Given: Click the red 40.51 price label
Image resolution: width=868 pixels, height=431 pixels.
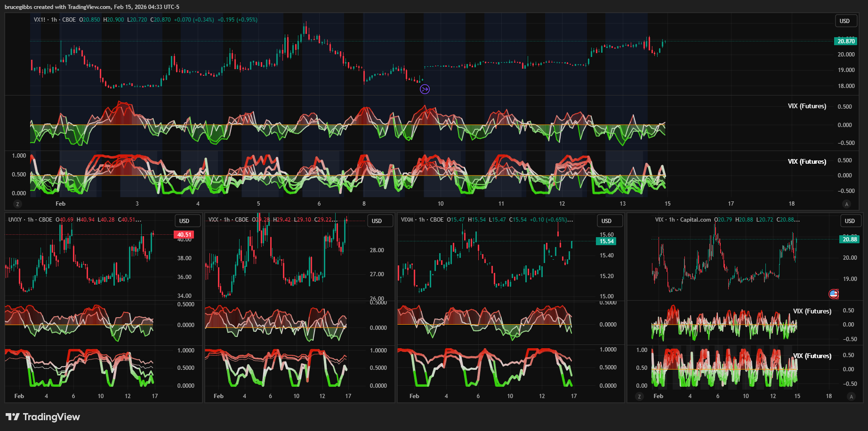Looking at the screenshot, I should pos(184,235).
